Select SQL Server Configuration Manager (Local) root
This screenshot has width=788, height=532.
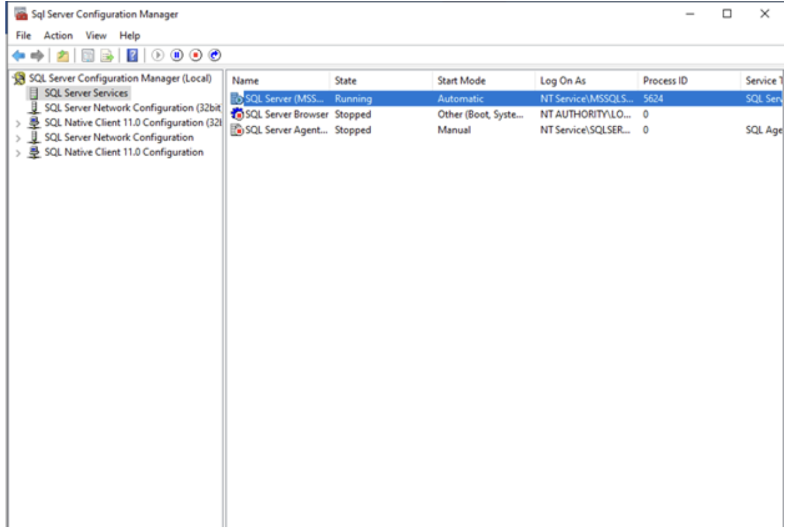(x=120, y=78)
